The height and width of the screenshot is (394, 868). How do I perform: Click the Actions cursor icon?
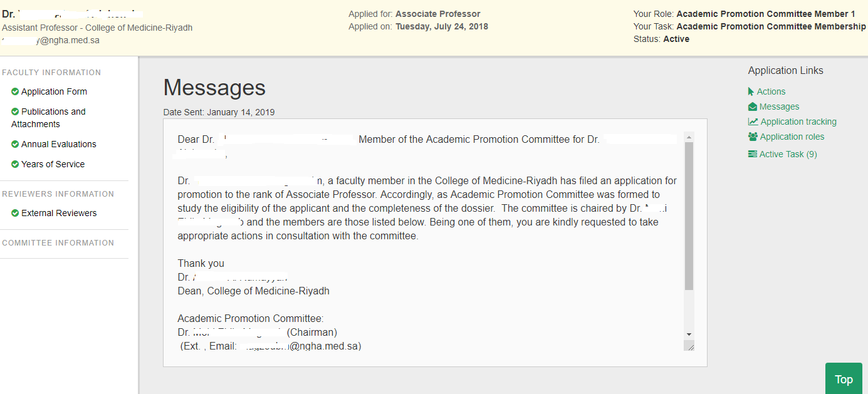pos(751,91)
